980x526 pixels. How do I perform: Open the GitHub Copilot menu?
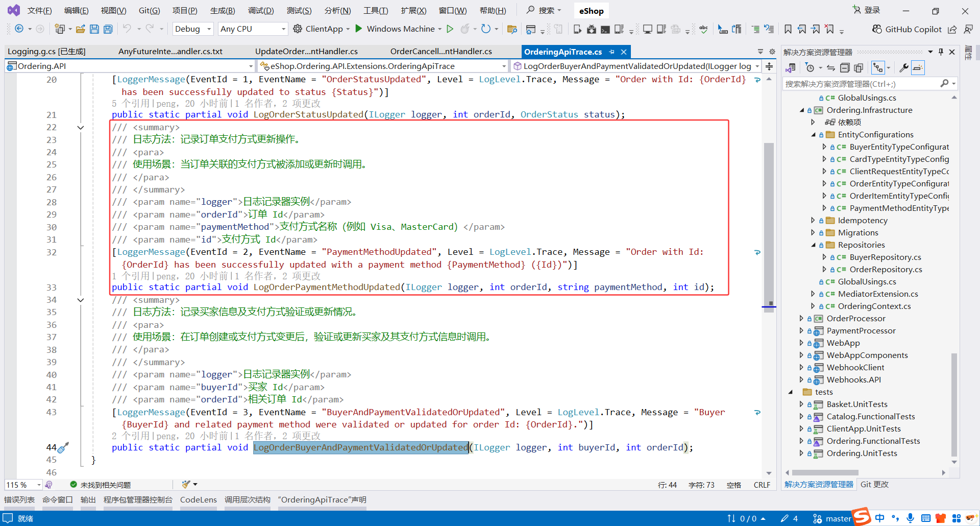(x=907, y=29)
